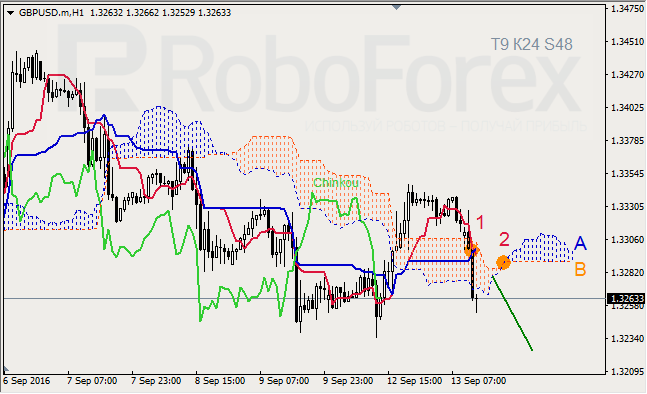Click the 9 Sep 07:00 time label
This screenshot has width=647, height=394.
pos(284,381)
